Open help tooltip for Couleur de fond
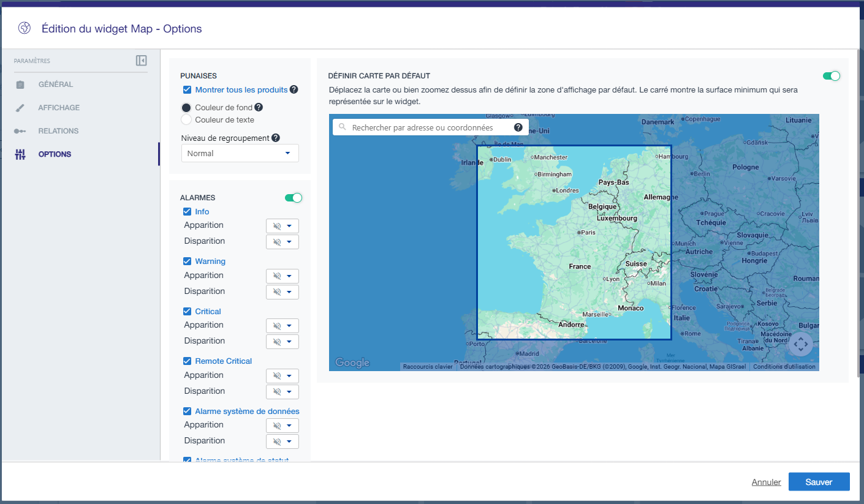The image size is (864, 504). pyautogui.click(x=259, y=108)
